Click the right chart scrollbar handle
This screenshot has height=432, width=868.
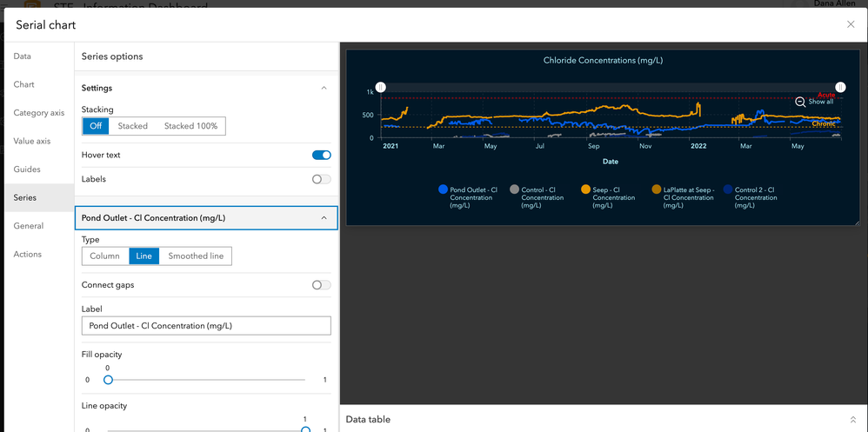(x=839, y=88)
